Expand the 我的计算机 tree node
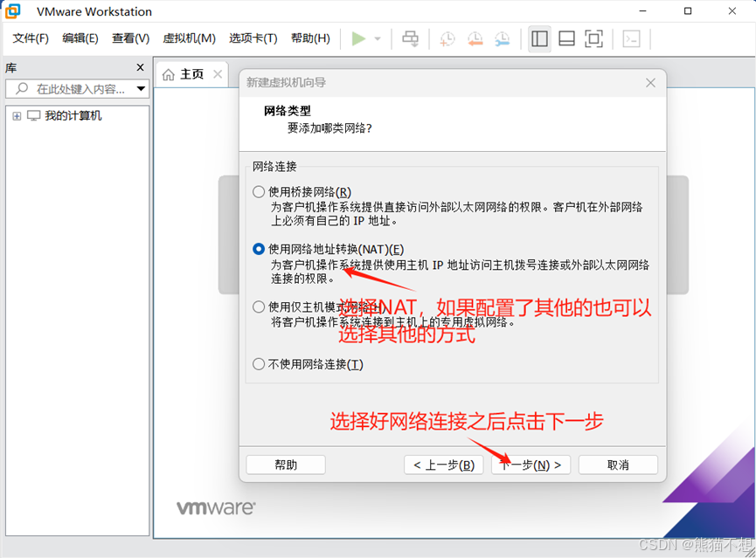 [x=17, y=115]
